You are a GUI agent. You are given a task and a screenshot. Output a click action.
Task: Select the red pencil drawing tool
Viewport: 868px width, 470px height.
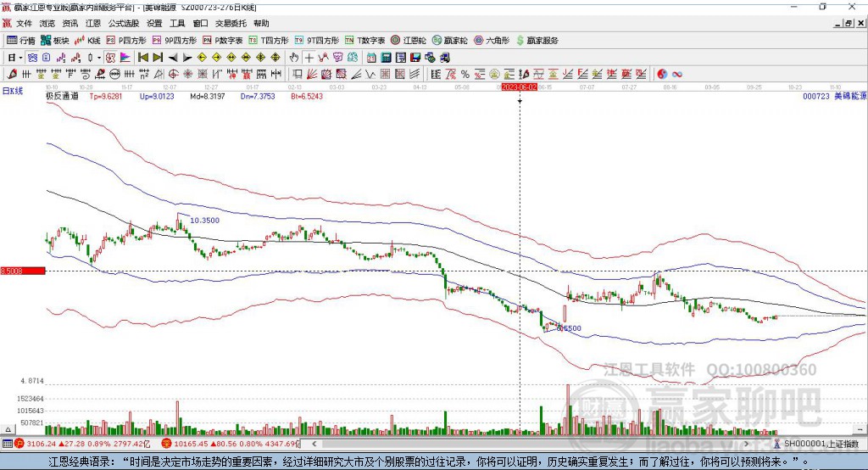tap(12, 75)
